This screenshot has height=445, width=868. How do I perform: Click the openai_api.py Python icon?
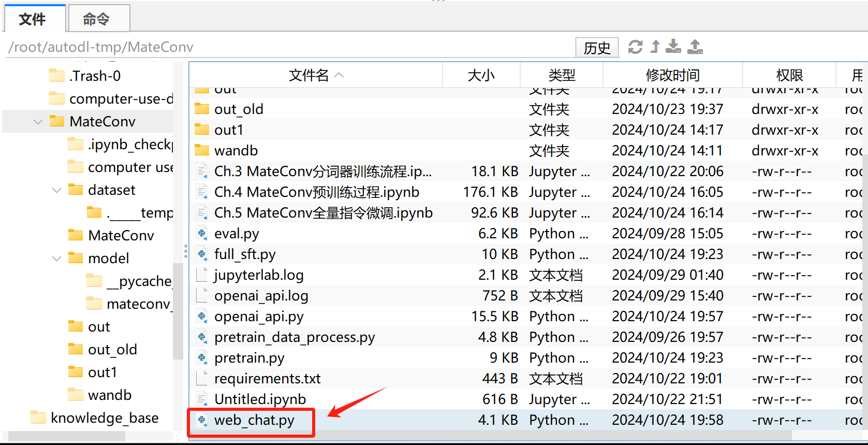tap(202, 316)
